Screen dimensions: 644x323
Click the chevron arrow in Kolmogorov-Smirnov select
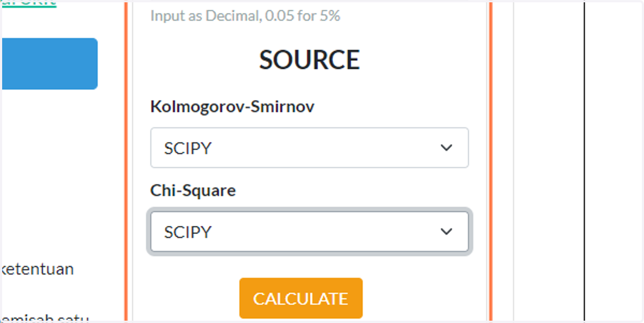click(447, 148)
